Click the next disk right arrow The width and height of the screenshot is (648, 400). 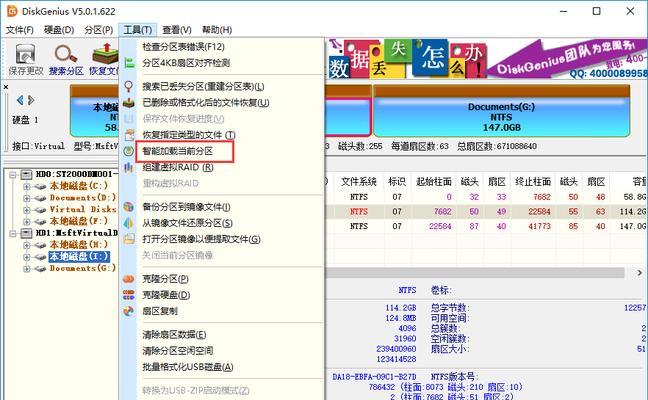[x=31, y=100]
